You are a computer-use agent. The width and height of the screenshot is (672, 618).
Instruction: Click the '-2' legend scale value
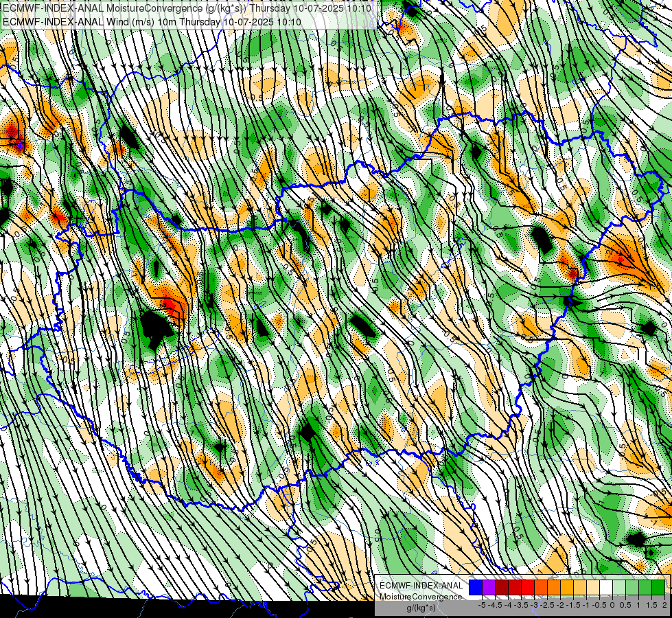pos(561,605)
